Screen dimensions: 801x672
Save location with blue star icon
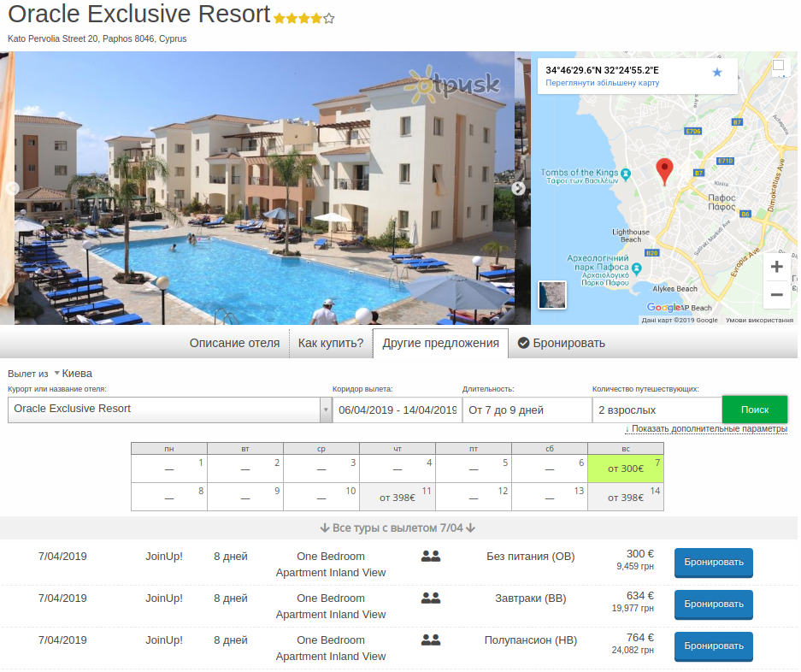(x=717, y=73)
